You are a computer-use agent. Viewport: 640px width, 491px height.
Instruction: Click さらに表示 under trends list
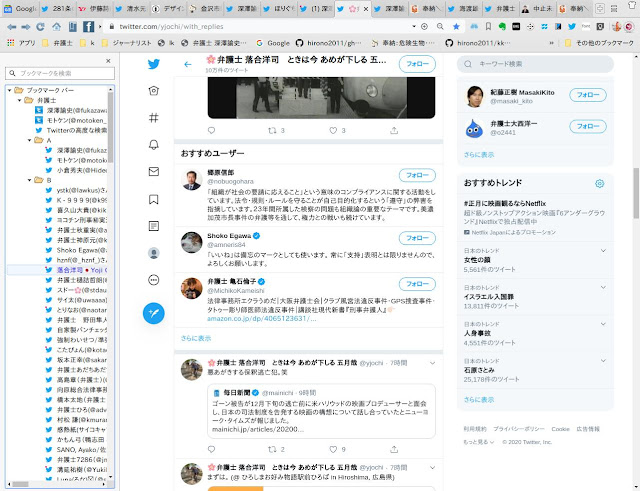click(x=479, y=400)
